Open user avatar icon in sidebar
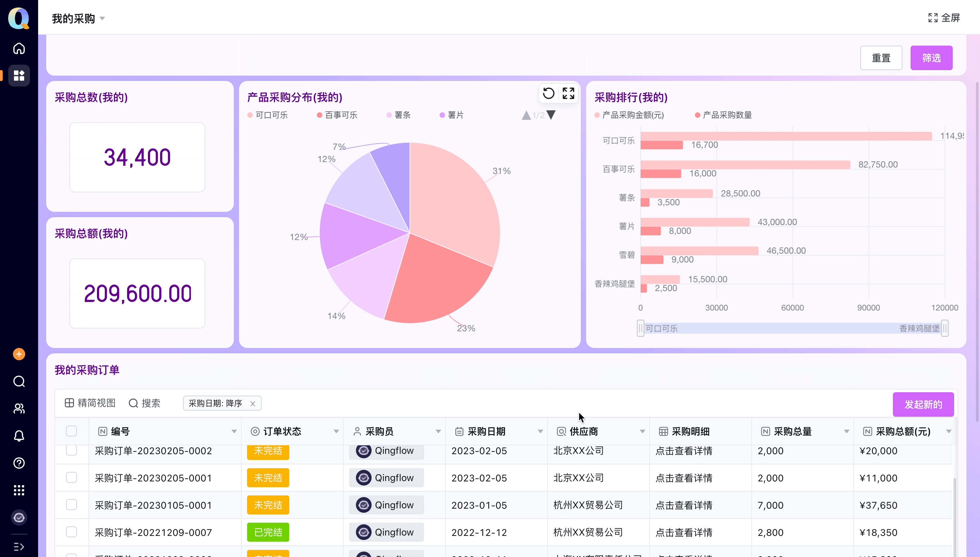Screen dimensions: 980x557 (19, 517)
